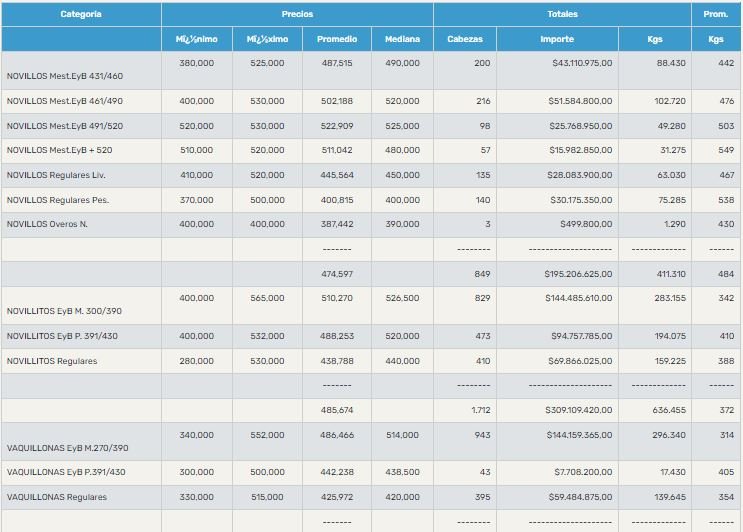743x532 pixels.
Task: Select the 1.712 total cabezas cell
Action: pos(480,410)
